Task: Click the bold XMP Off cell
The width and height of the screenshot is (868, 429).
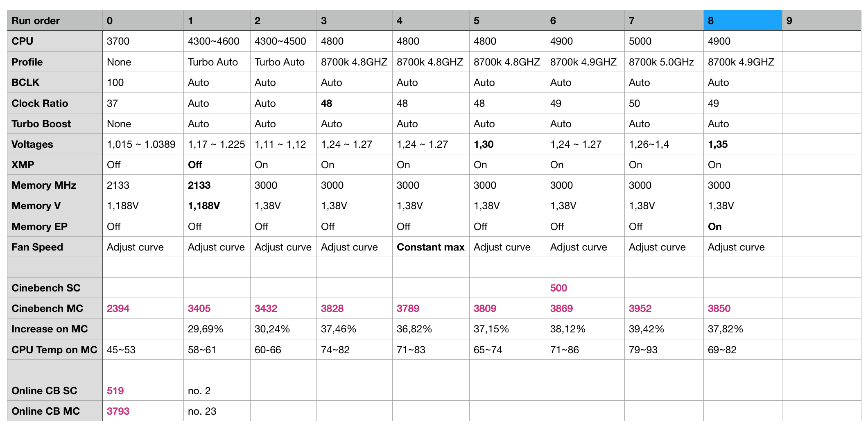Action: (217, 165)
